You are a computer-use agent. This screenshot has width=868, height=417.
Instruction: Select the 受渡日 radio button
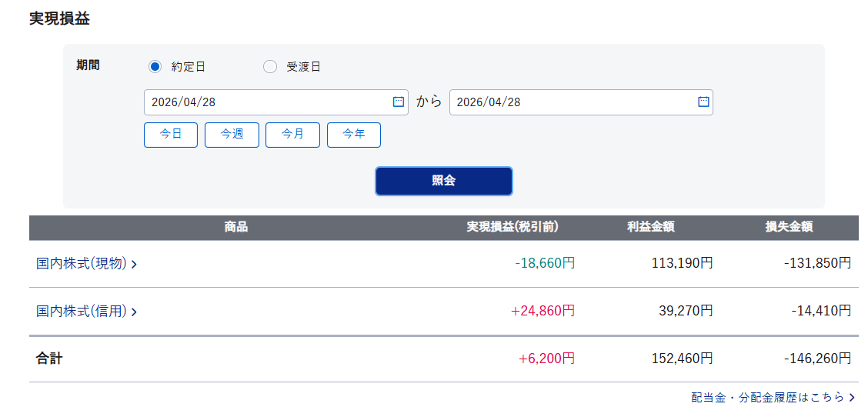coord(269,66)
